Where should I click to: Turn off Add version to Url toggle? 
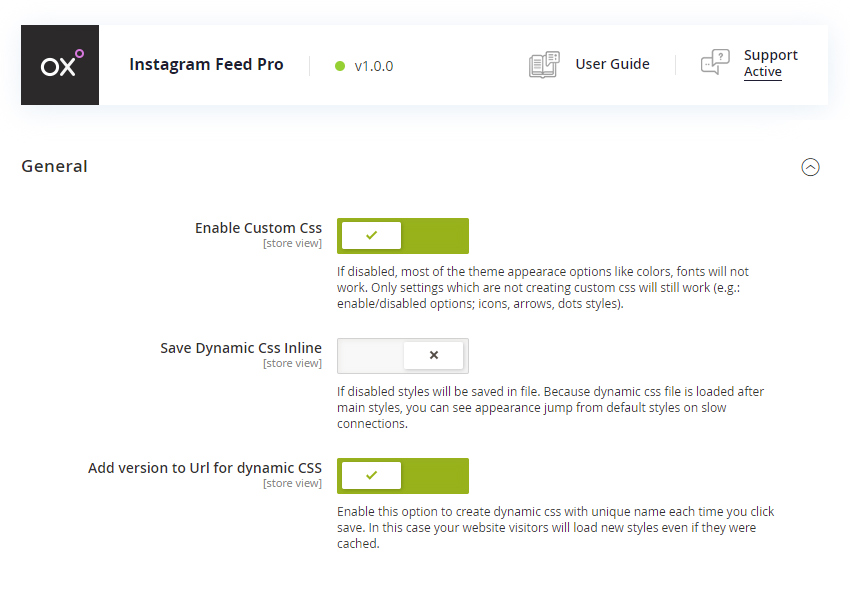pyautogui.click(x=403, y=476)
